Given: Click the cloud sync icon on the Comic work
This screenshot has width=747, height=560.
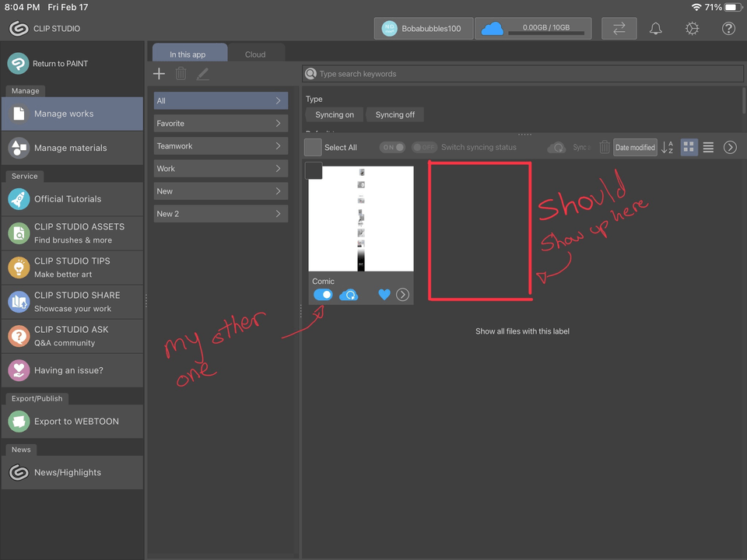Looking at the screenshot, I should 349,295.
